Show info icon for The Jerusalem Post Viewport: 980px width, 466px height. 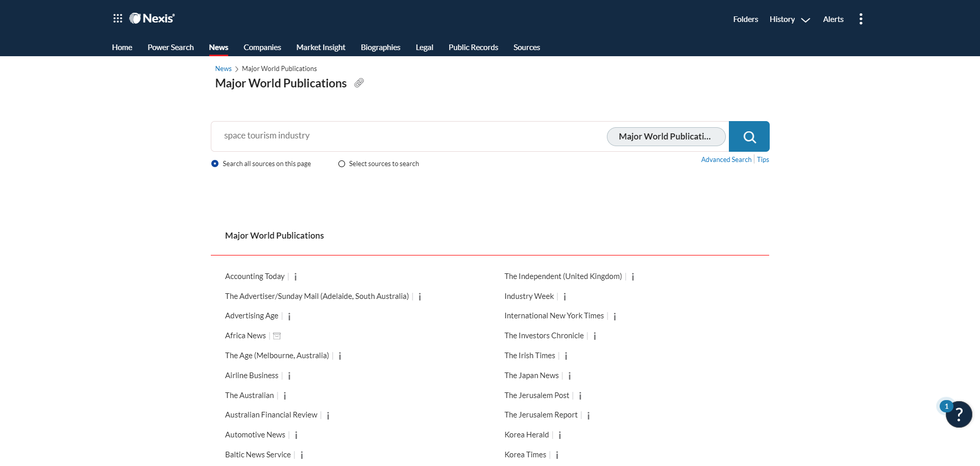click(580, 396)
